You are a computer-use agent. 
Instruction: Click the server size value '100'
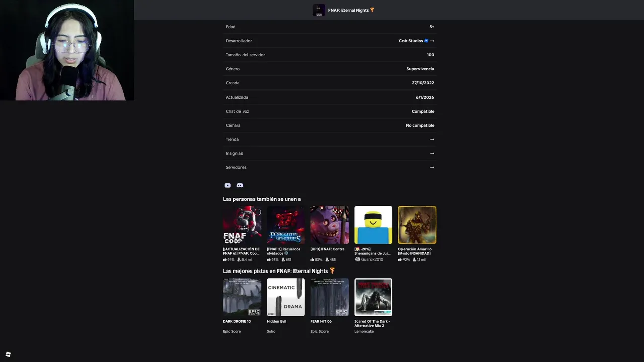point(430,55)
